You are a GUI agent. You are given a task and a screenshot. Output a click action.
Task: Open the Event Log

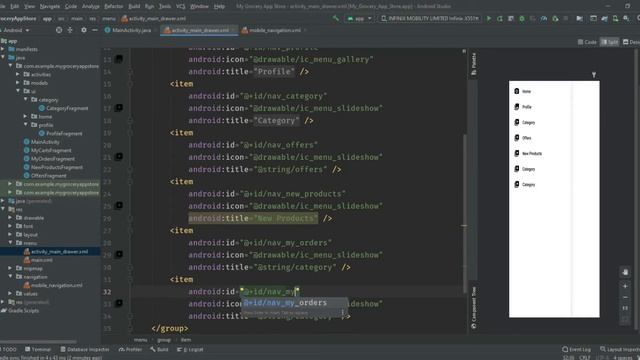[x=576, y=349]
